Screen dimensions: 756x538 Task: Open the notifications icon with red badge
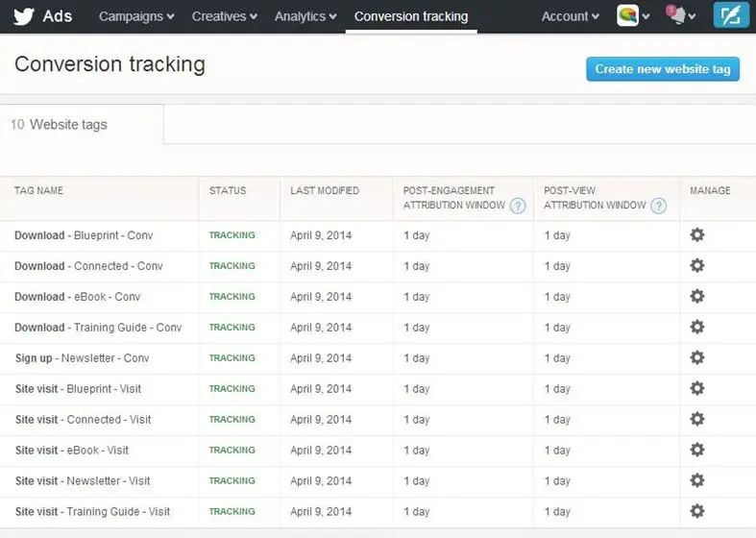pos(676,14)
